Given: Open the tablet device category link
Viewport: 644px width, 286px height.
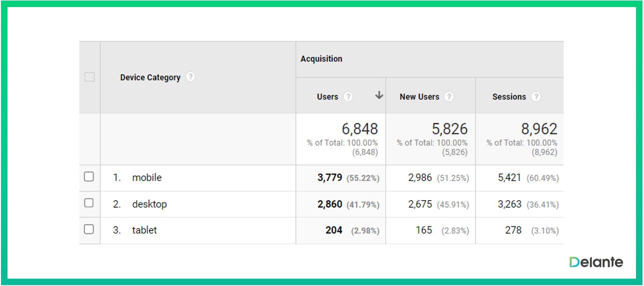Looking at the screenshot, I should click(x=144, y=230).
